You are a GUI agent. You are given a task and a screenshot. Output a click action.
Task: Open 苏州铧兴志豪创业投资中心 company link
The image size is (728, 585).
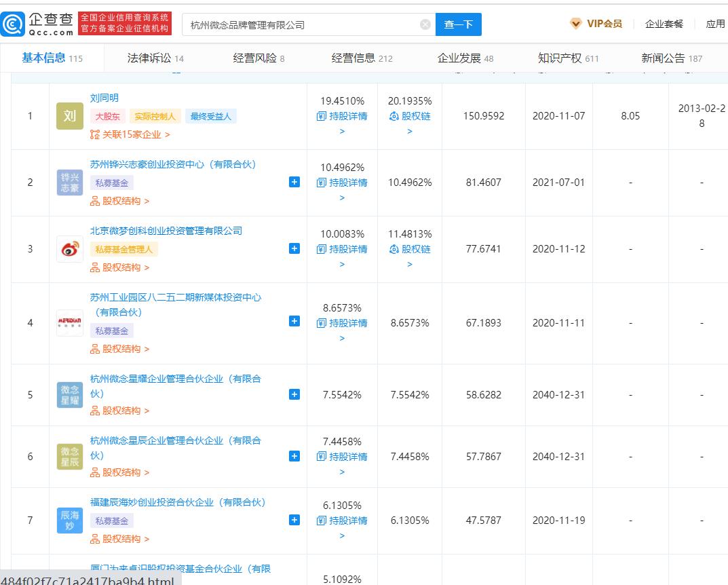(173, 164)
